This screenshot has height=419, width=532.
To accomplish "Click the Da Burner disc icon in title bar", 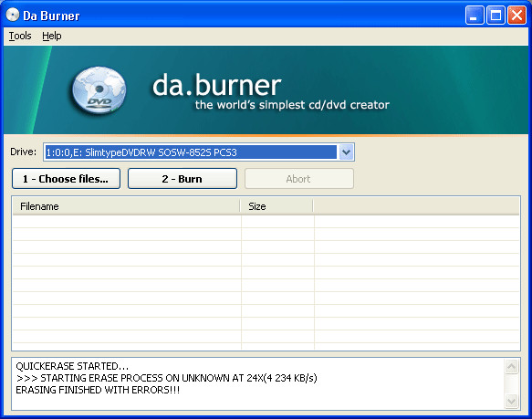I will tap(13, 15).
